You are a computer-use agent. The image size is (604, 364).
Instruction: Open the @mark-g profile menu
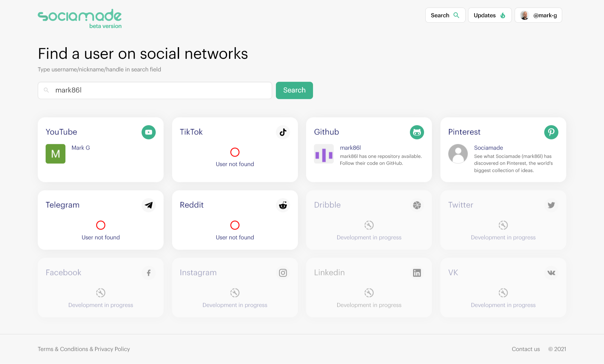click(x=538, y=15)
